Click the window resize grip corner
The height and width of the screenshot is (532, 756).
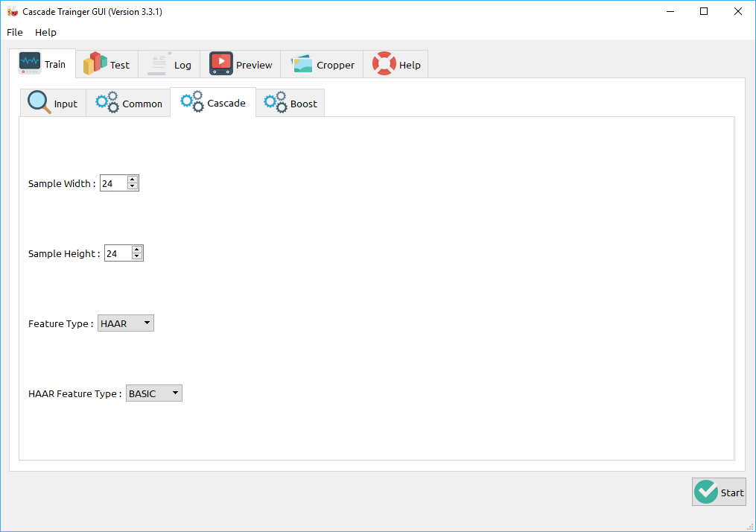click(750, 527)
